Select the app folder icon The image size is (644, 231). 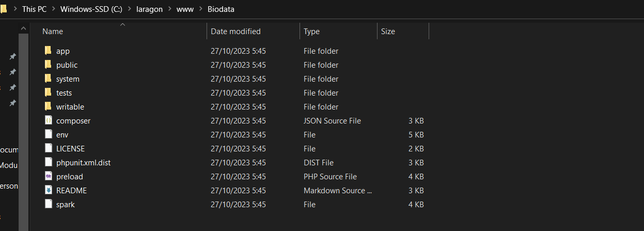point(48,51)
